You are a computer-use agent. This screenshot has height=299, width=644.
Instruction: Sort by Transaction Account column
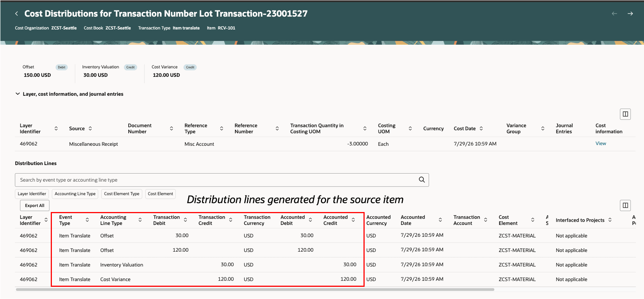tap(485, 220)
